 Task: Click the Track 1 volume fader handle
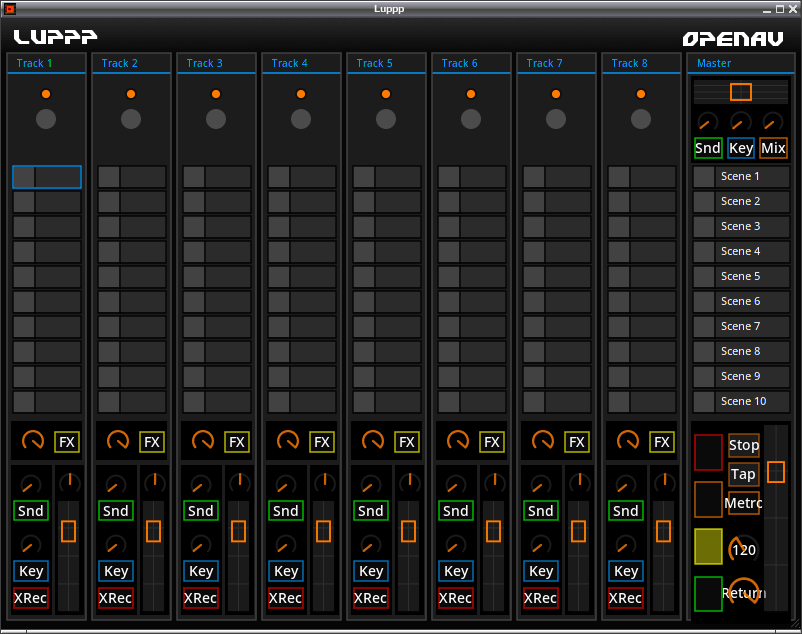69,531
